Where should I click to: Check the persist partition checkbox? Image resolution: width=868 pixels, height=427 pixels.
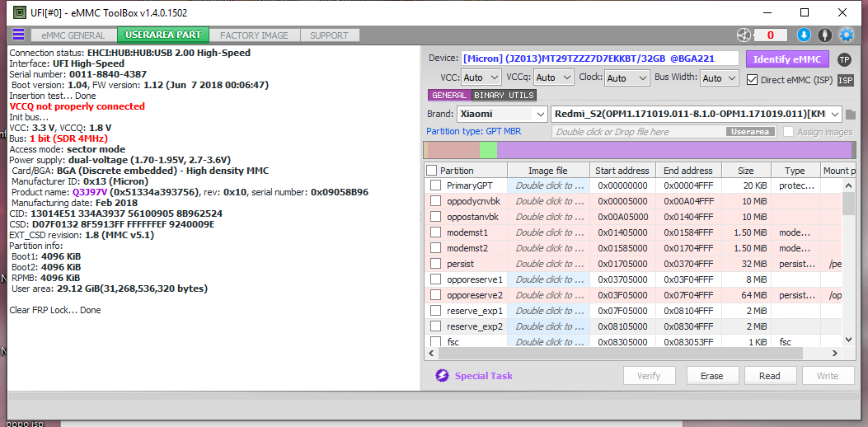(436, 263)
